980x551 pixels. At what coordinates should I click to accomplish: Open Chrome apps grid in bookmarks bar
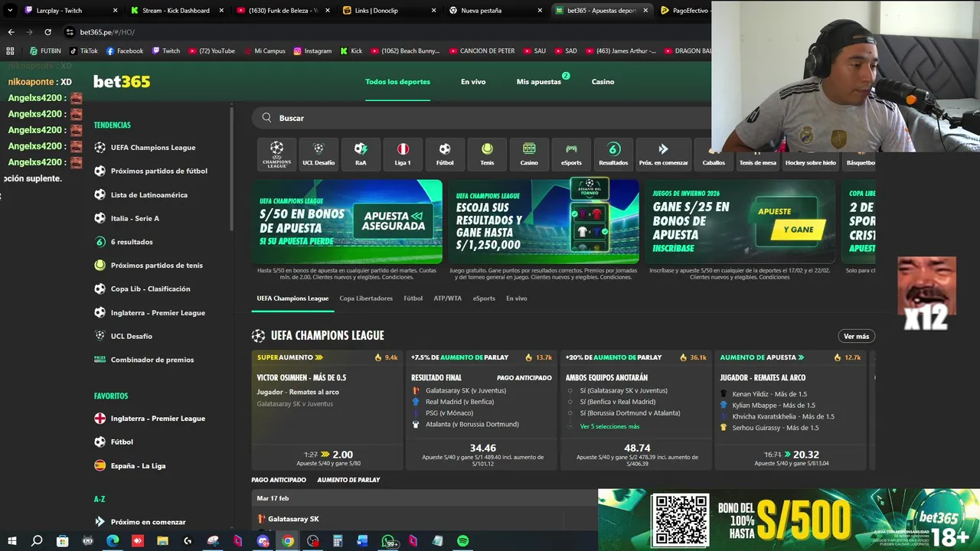(10, 51)
